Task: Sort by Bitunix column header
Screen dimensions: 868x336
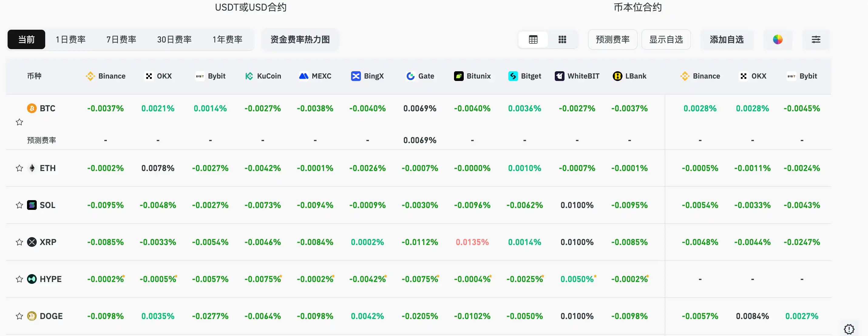Action: click(473, 76)
